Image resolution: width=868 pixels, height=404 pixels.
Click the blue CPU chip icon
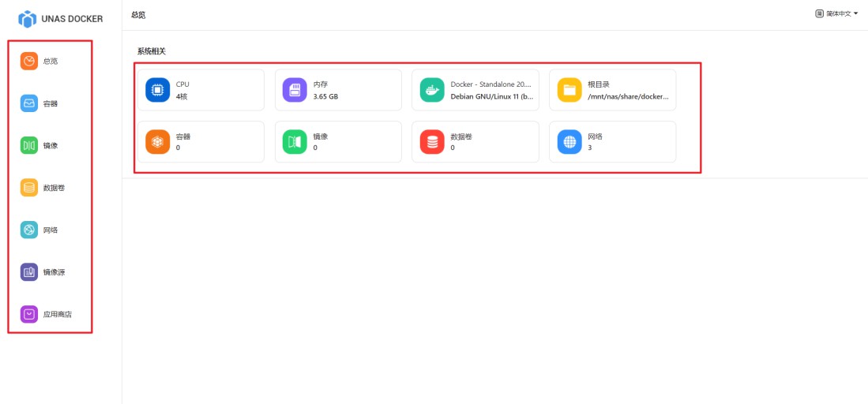(x=158, y=90)
